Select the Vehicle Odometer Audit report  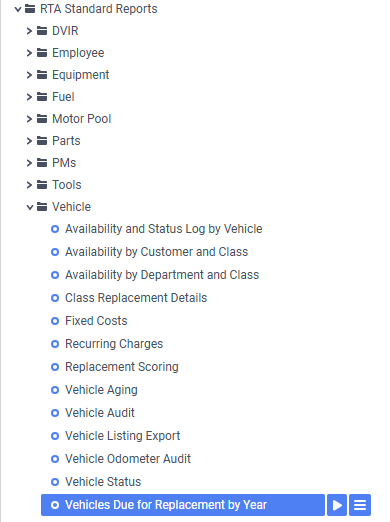click(128, 459)
